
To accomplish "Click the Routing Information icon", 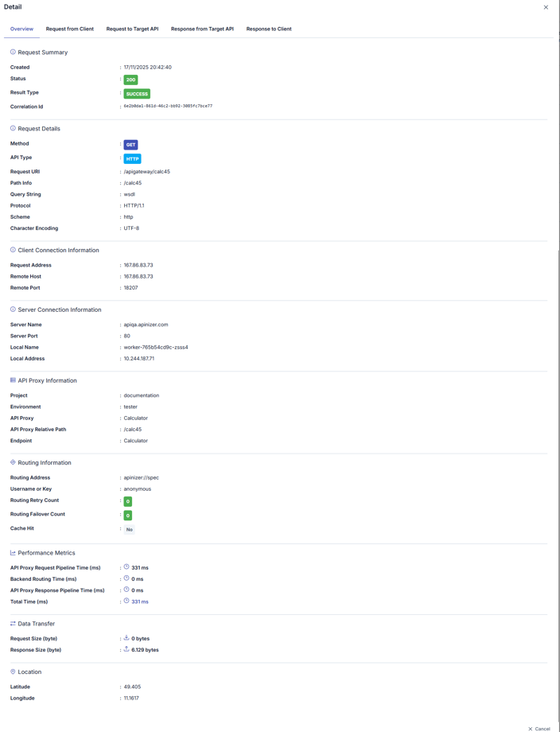I will [x=13, y=462].
